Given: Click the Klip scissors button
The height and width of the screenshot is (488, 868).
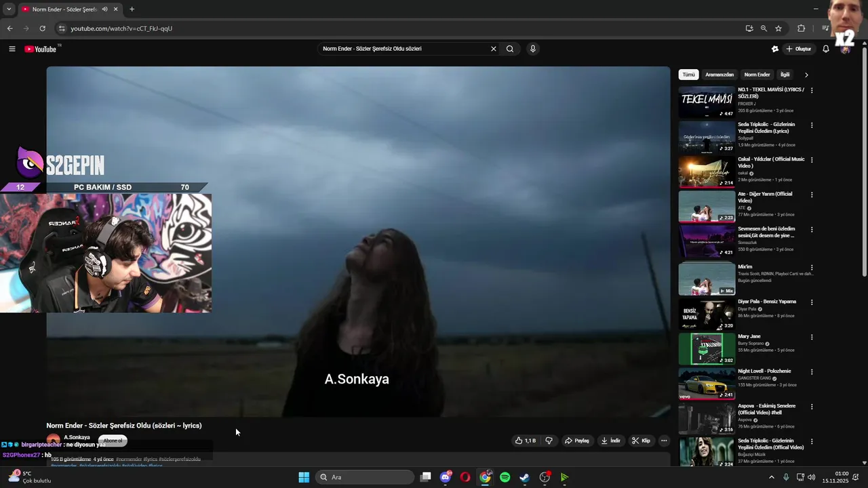Looking at the screenshot, I should coord(641,441).
